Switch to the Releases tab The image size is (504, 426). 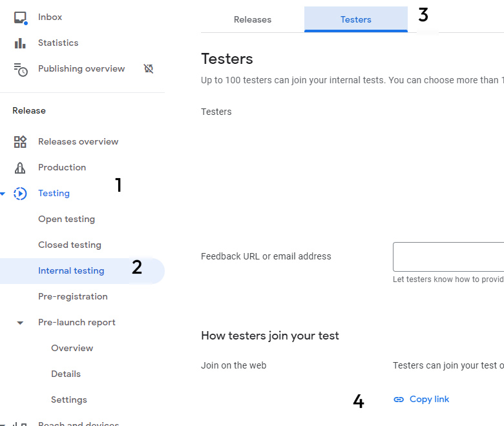tap(253, 19)
